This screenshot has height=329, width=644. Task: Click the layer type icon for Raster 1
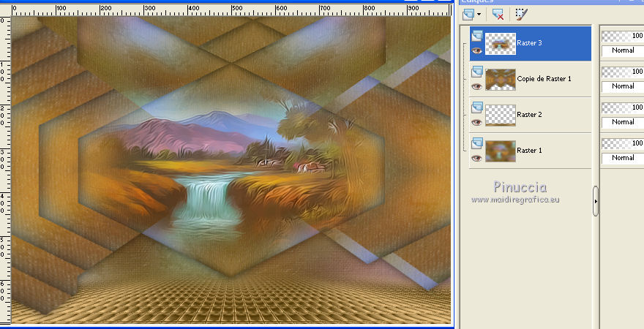pos(477,143)
